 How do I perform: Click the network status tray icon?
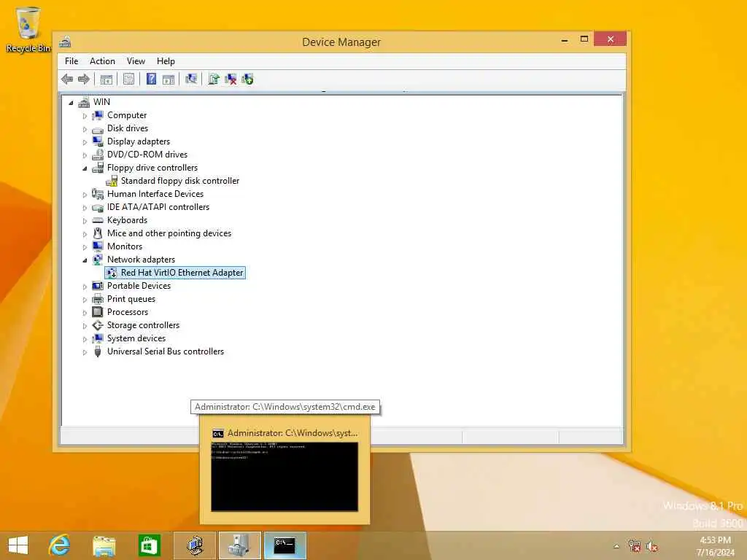pos(635,546)
